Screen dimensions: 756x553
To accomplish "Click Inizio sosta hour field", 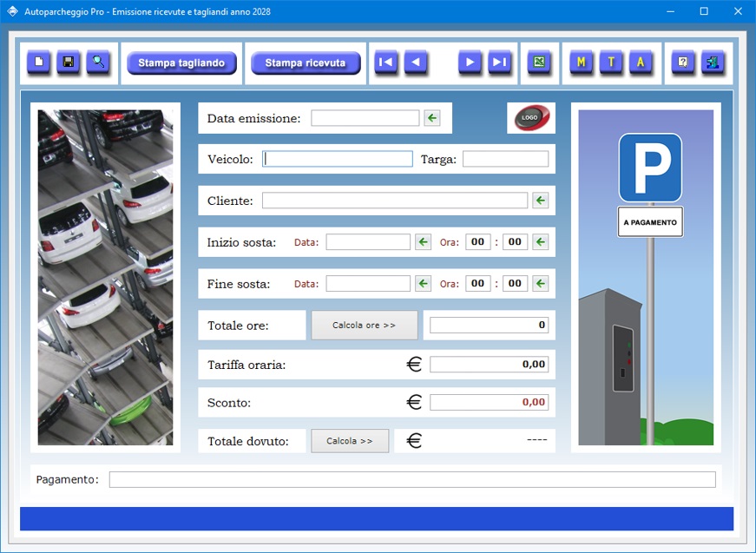I will [477, 242].
